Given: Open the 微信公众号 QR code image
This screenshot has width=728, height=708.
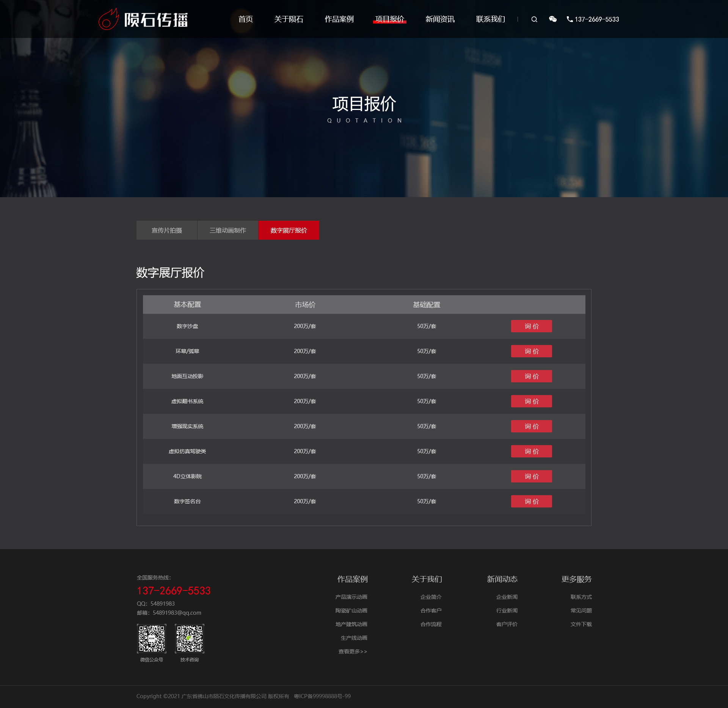Looking at the screenshot, I should [152, 639].
